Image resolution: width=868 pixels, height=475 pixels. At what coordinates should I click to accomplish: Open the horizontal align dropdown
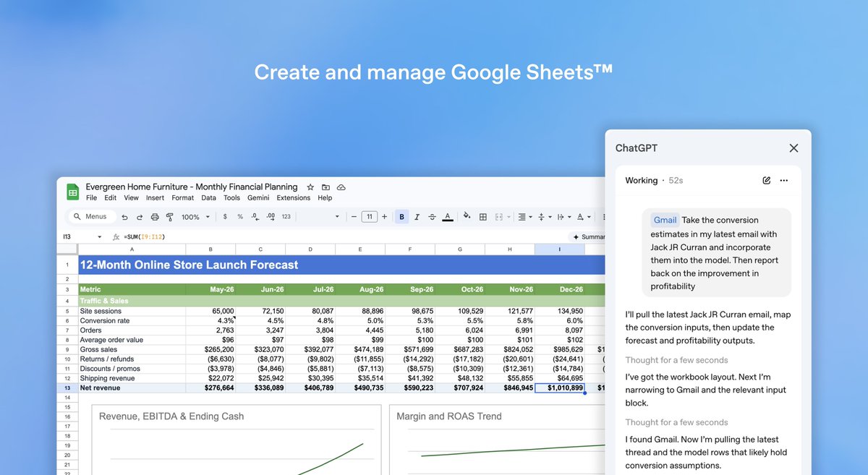(x=524, y=217)
